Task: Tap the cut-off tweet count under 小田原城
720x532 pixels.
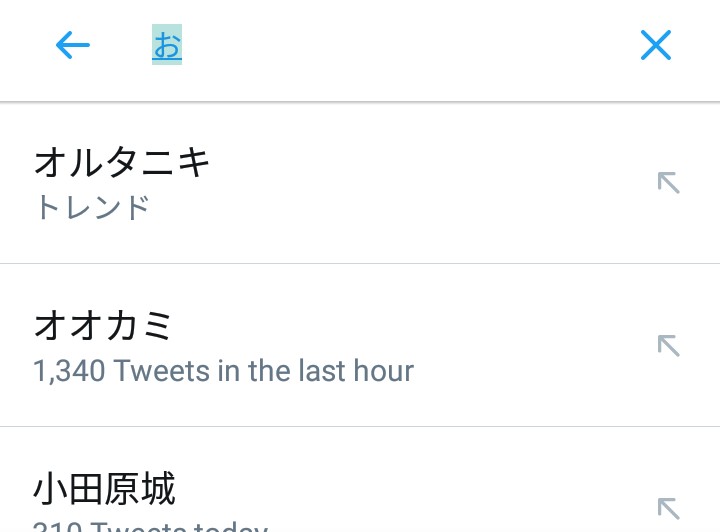Action: (x=150, y=525)
